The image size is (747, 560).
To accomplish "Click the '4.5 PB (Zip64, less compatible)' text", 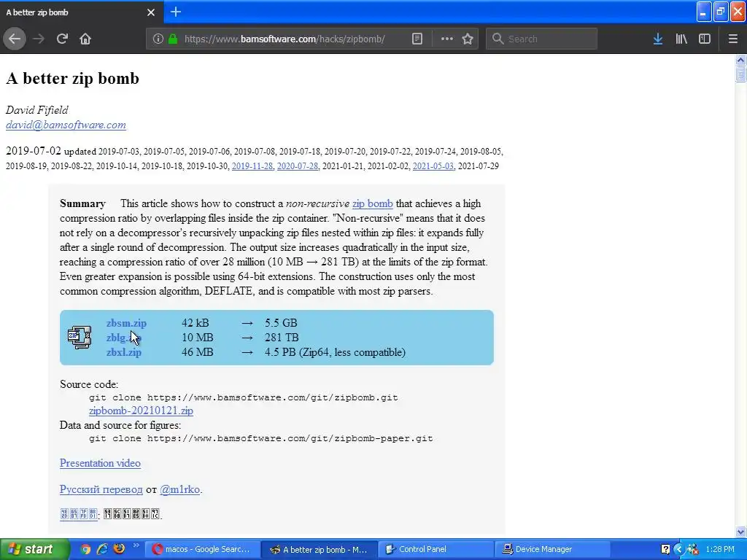I will 336,352.
